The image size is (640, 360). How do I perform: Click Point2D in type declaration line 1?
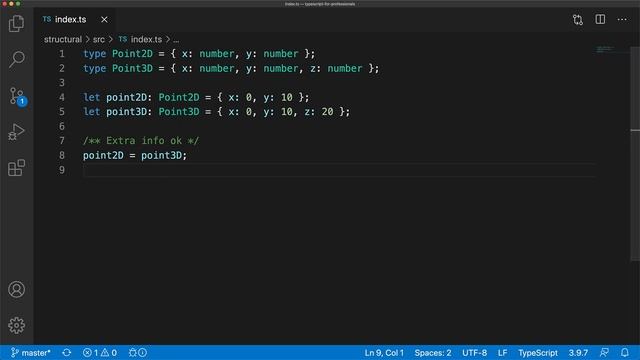(132, 54)
